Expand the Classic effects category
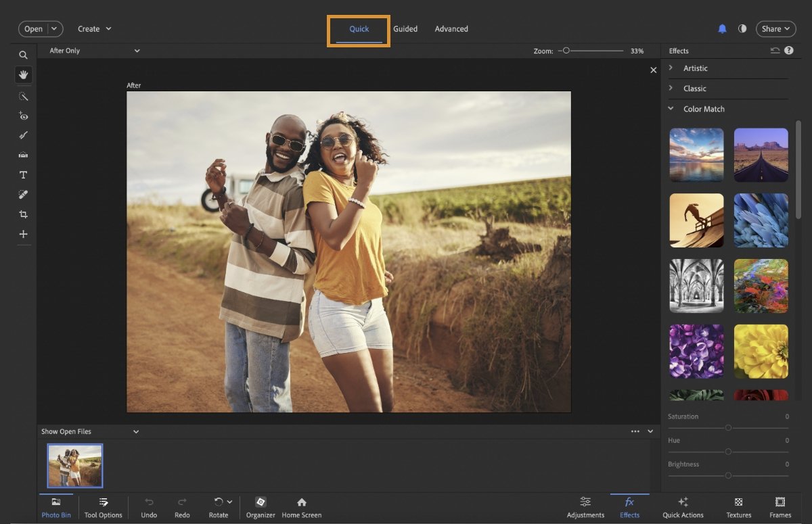This screenshot has height=524, width=812. (696, 88)
